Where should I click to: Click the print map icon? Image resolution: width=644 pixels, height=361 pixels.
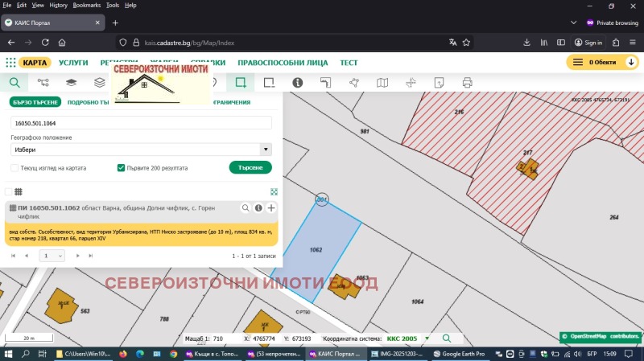click(x=468, y=82)
